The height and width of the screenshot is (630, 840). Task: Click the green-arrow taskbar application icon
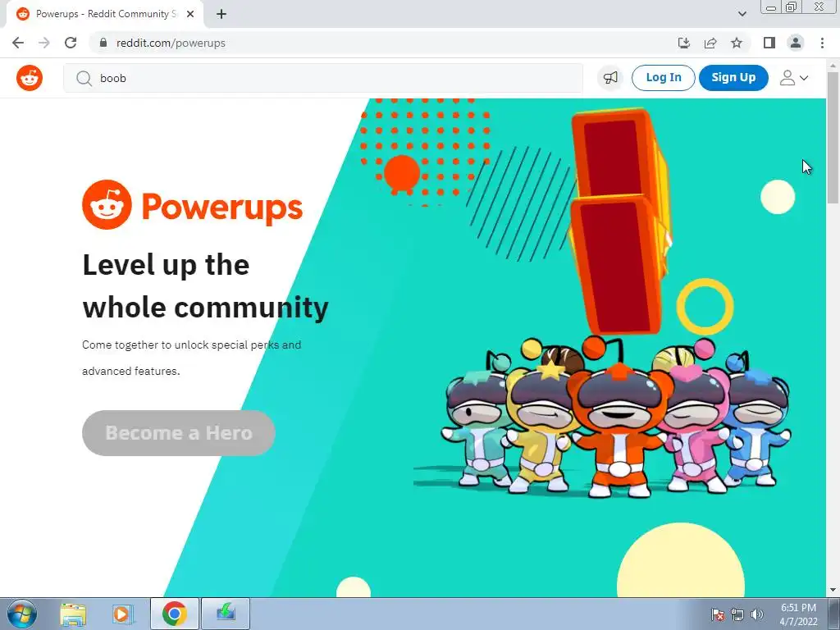click(226, 614)
